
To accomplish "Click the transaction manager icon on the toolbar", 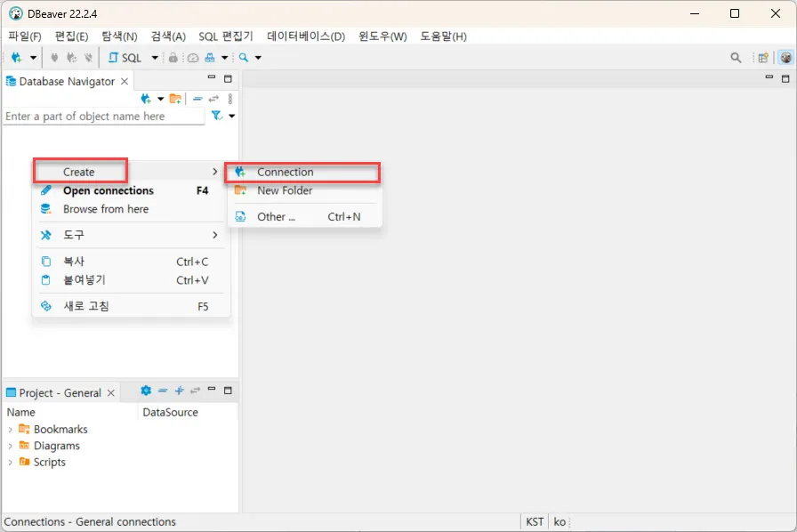I will (210, 58).
